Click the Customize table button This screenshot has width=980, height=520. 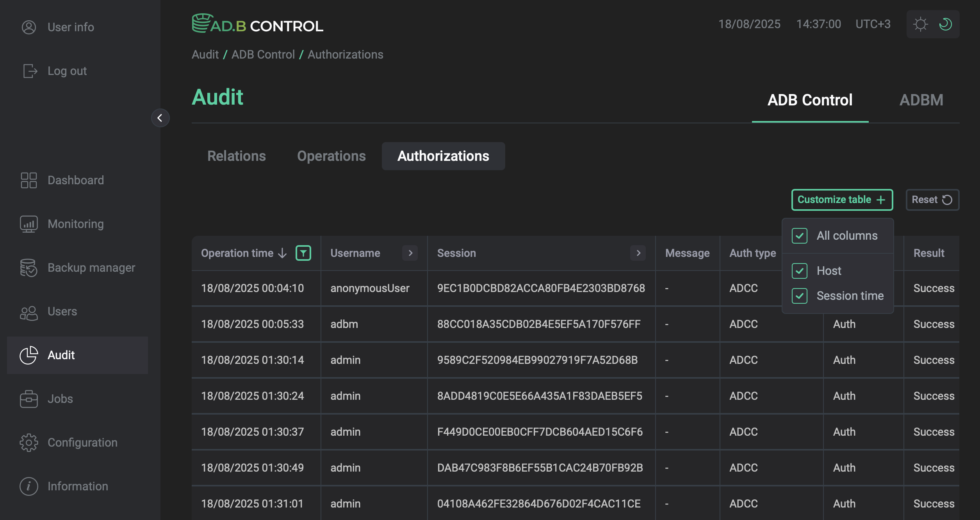click(842, 200)
